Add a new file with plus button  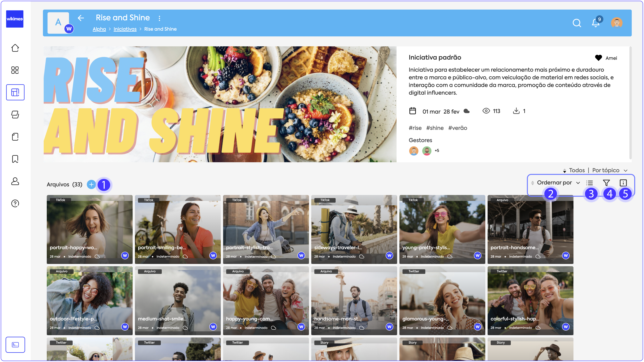pyautogui.click(x=91, y=184)
